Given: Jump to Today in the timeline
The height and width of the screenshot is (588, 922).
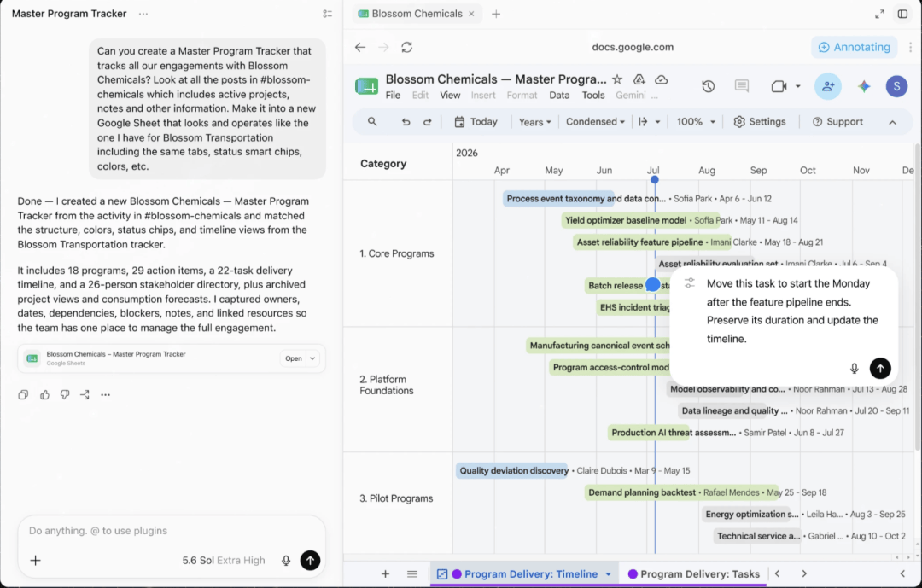Looking at the screenshot, I should tap(476, 122).
